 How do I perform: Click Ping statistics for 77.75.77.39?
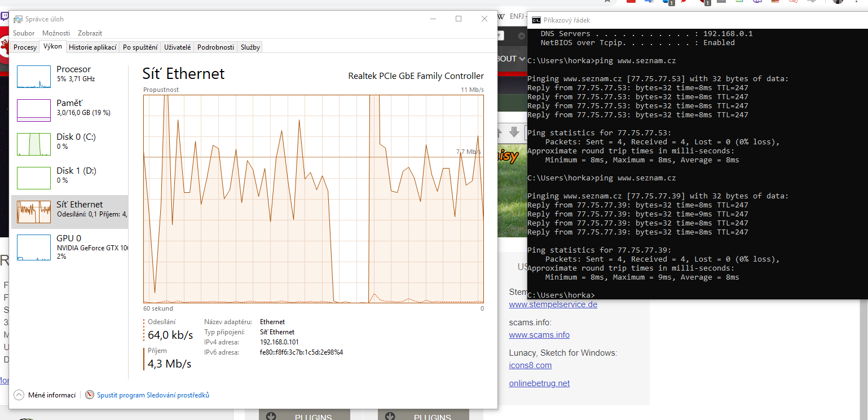click(x=600, y=250)
